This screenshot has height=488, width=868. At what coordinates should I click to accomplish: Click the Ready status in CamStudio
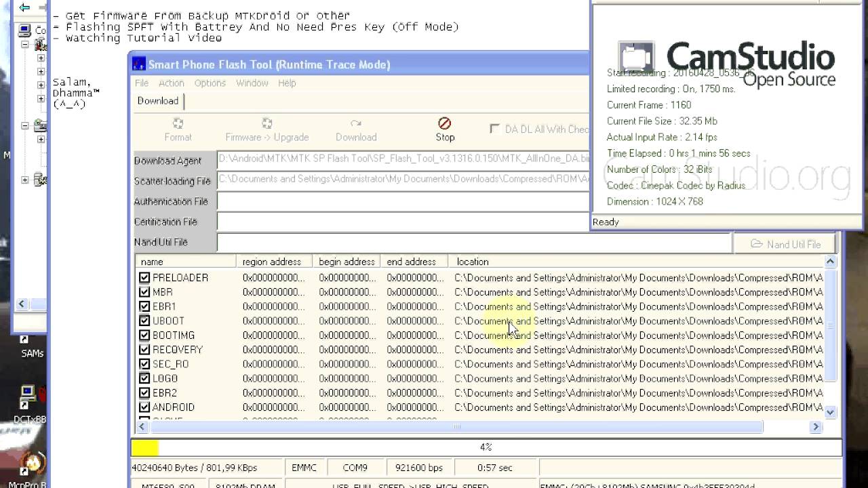(x=606, y=222)
